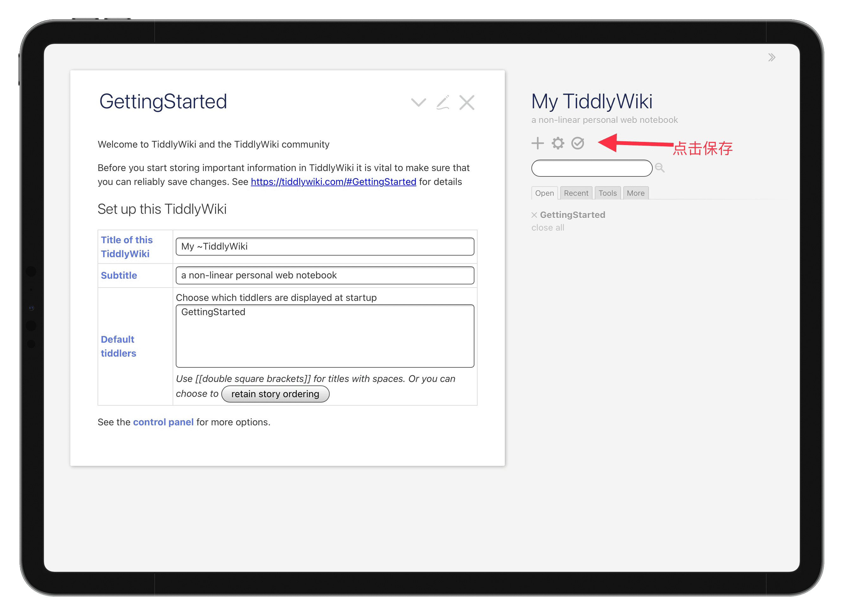Screen dimensions: 844x616
Task: Click the Subtitle label link
Action: pos(119,276)
